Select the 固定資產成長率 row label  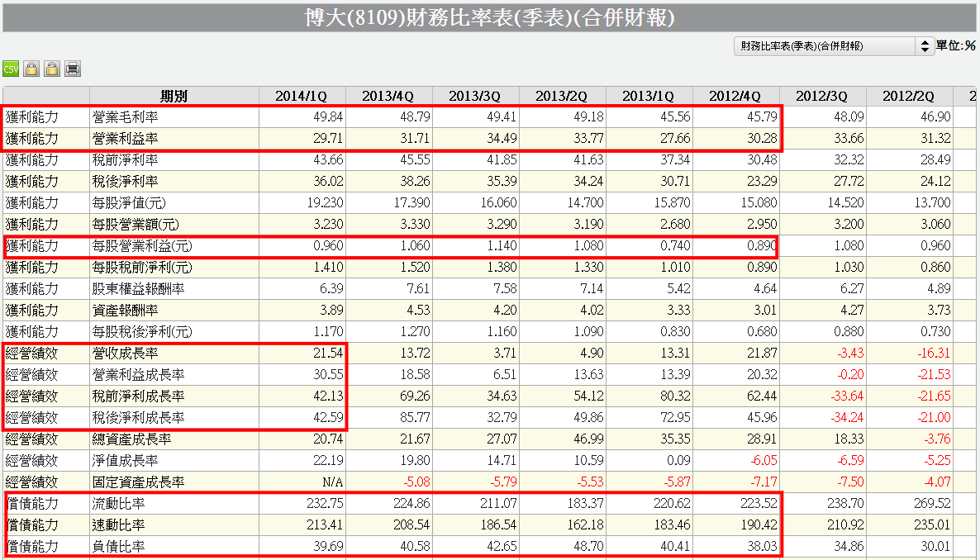tap(138, 482)
